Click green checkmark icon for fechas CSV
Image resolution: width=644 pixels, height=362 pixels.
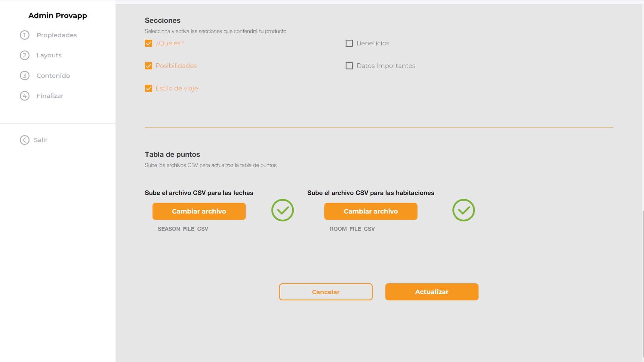282,210
